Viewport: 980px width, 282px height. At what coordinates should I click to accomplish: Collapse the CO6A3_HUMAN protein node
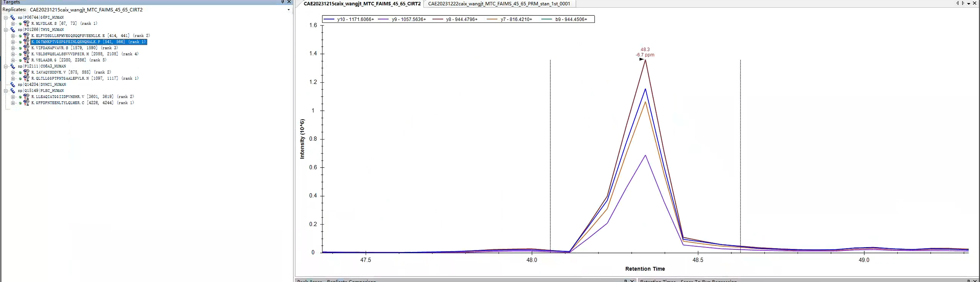pos(6,66)
